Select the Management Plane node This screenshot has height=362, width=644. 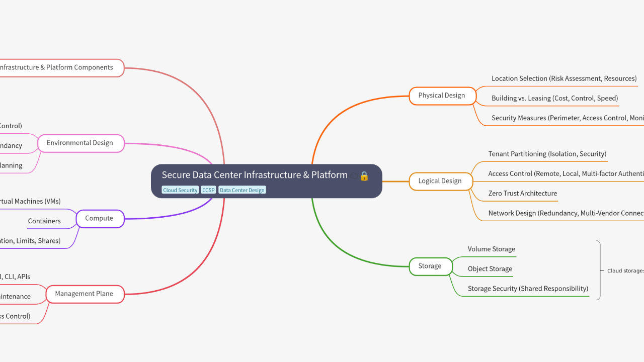tap(84, 294)
